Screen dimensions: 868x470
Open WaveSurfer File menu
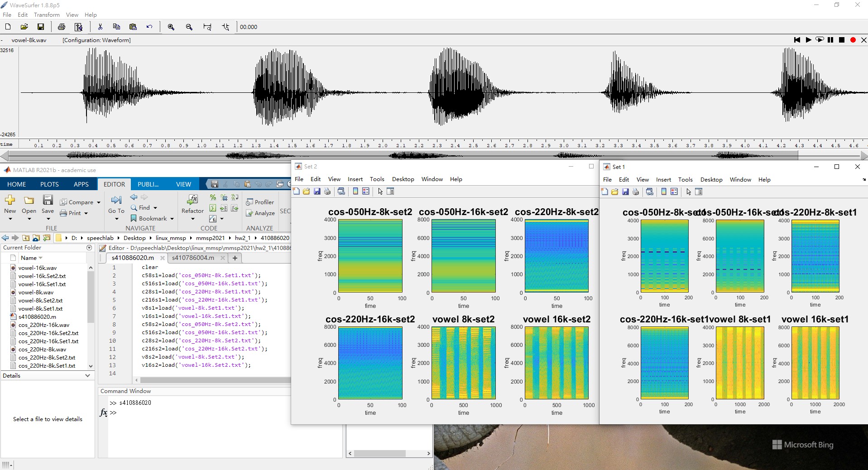[7, 14]
